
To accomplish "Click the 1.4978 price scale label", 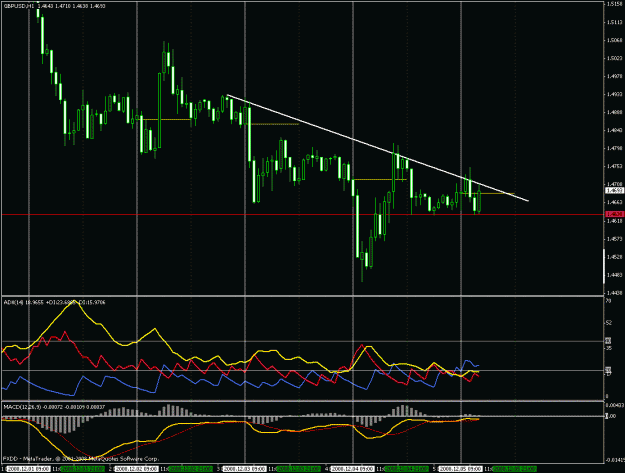I will [614, 76].
